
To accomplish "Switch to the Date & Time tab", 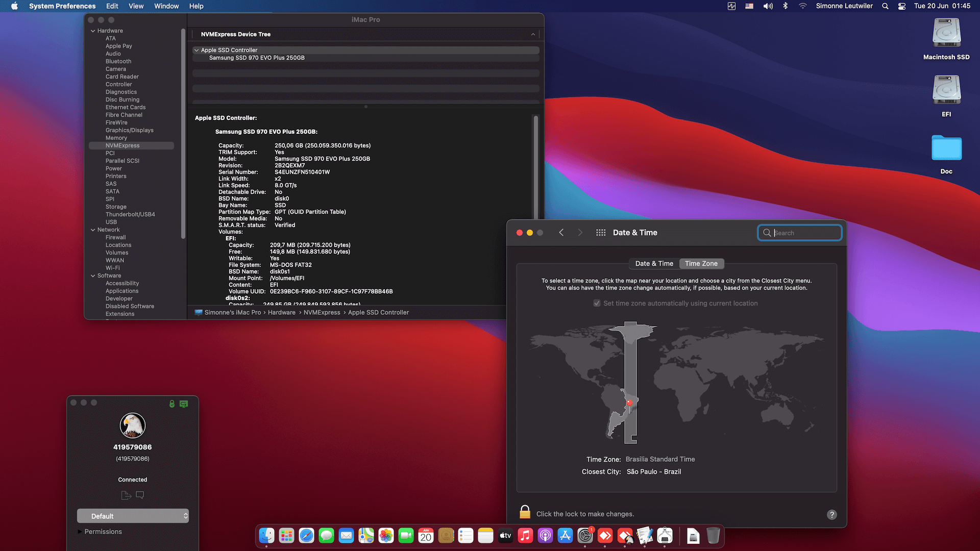I will click(654, 263).
